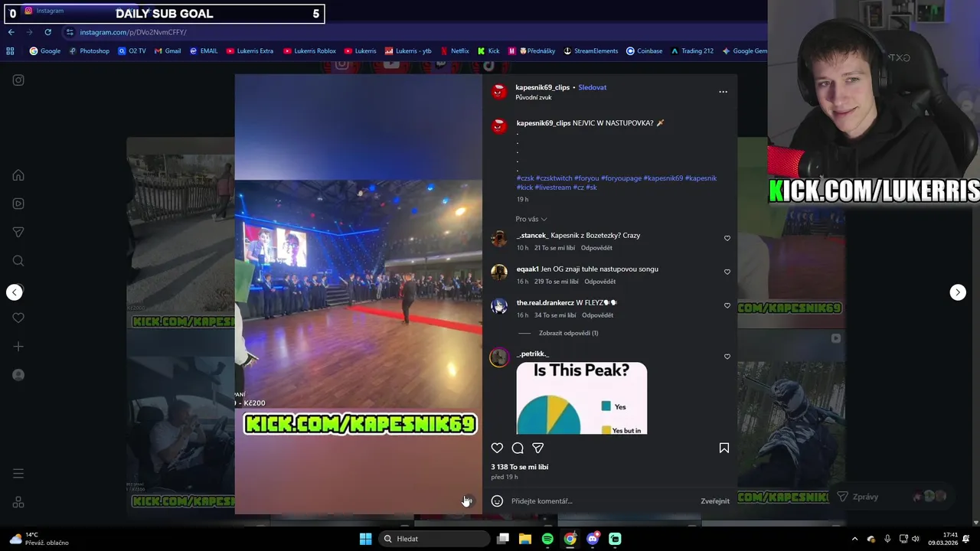Reply to eqaak1 comment via Odpovědět
The image size is (980, 551).
600,282
